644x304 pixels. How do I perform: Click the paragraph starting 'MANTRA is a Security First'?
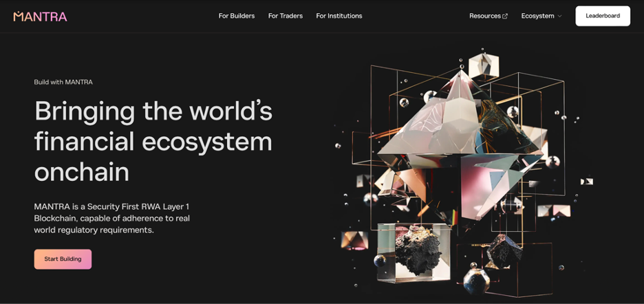point(111,218)
